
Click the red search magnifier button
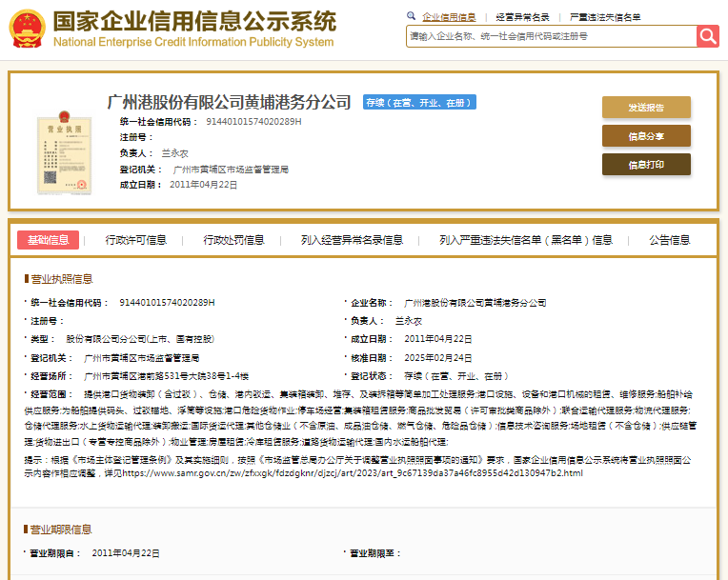click(708, 36)
